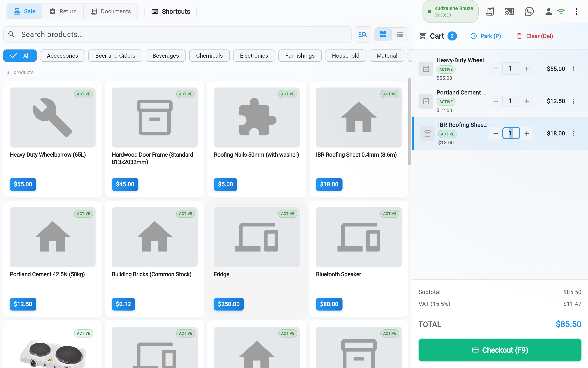Click the shopping cart icon
Viewport: 588px width, 368px height.
422,36
